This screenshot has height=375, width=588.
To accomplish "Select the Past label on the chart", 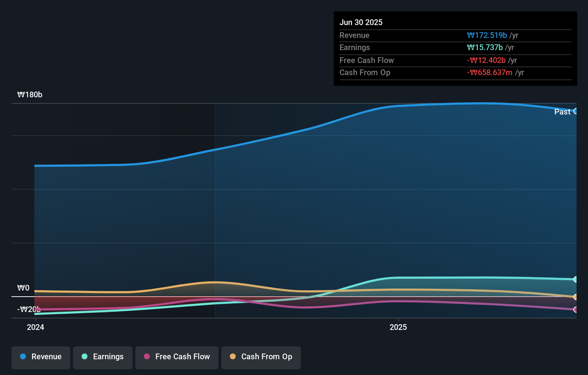I will point(562,112).
